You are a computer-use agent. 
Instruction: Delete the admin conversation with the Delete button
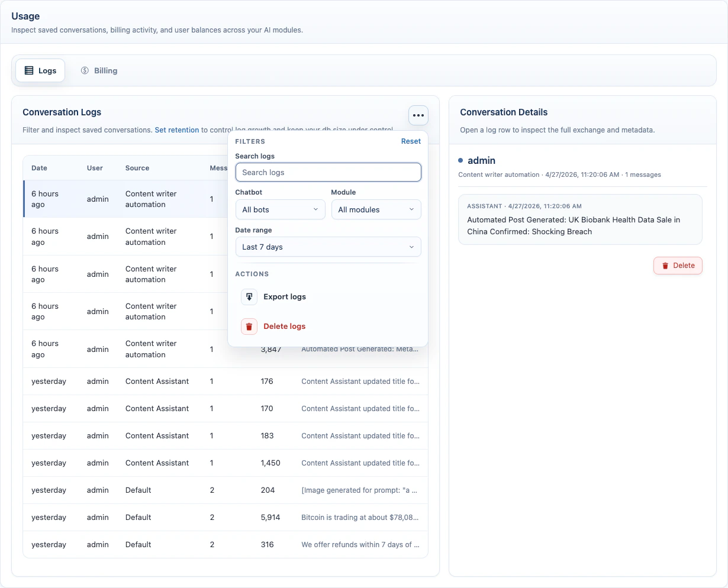[678, 266]
